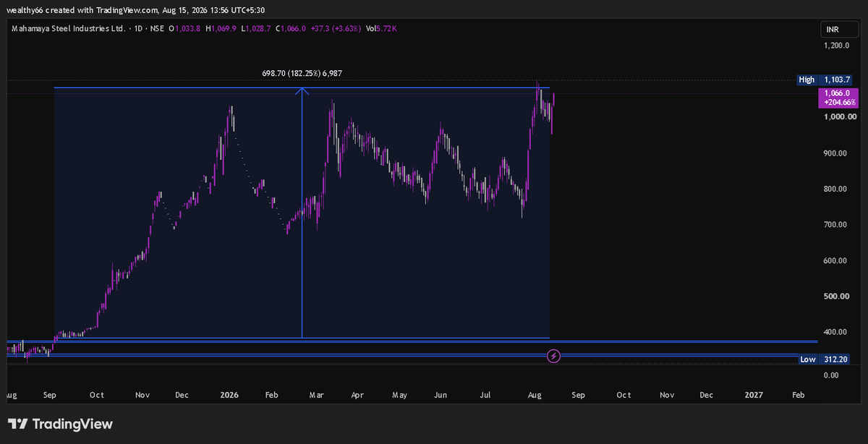Click the current price 1,066.0 label
Image resolution: width=868 pixels, height=444 pixels.
[838, 93]
